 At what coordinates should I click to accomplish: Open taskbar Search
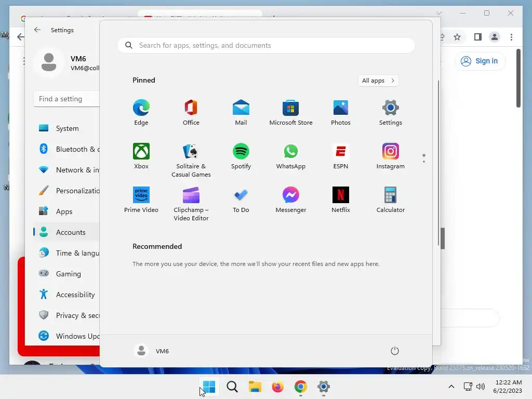[232, 387]
